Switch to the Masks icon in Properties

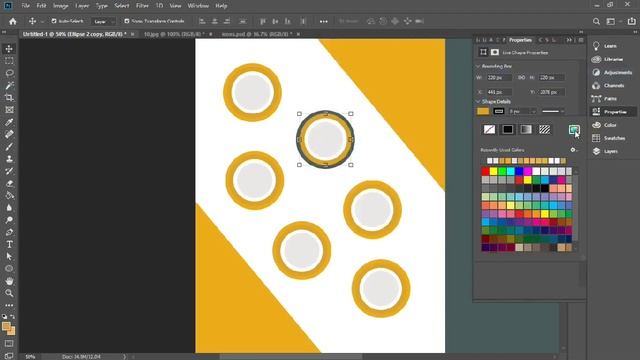(x=495, y=52)
